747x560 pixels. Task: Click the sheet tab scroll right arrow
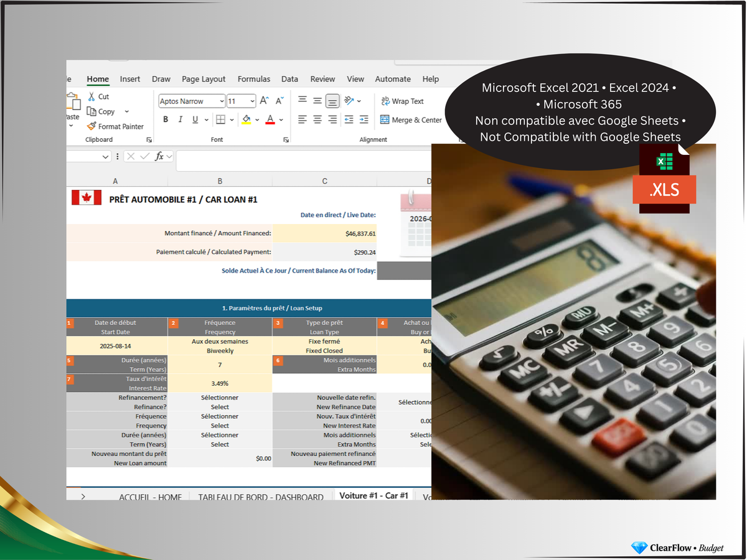tap(83, 497)
